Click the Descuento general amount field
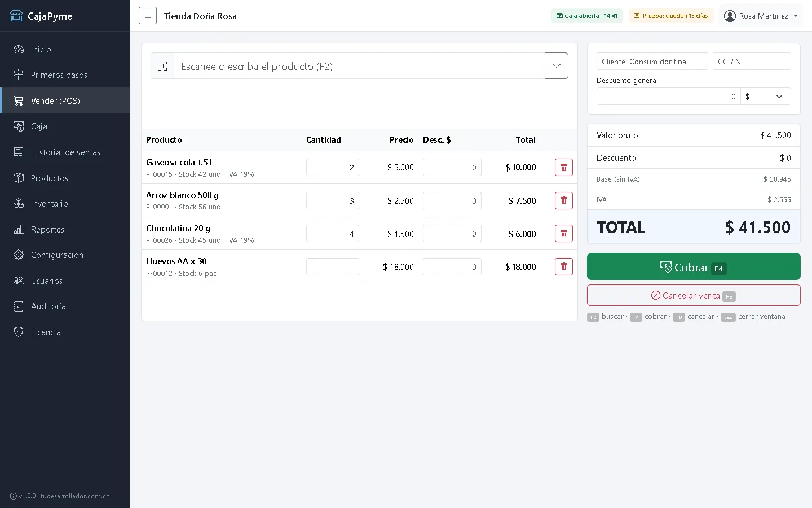This screenshot has width=812, height=508. pyautogui.click(x=668, y=97)
